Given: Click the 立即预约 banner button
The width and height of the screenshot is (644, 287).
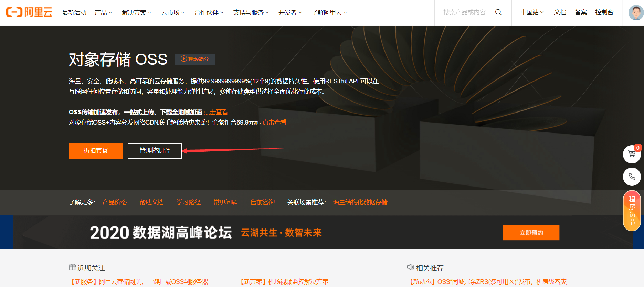Looking at the screenshot, I should click(x=531, y=233).
